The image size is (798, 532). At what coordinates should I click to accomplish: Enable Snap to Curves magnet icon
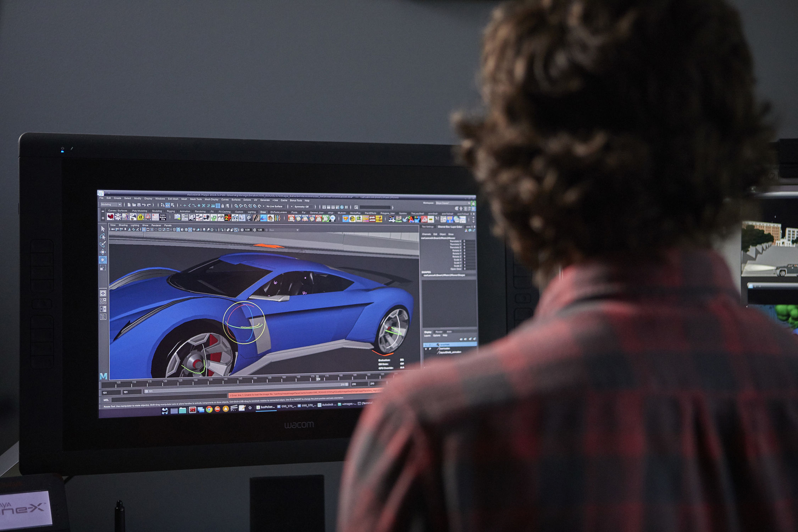241,206
